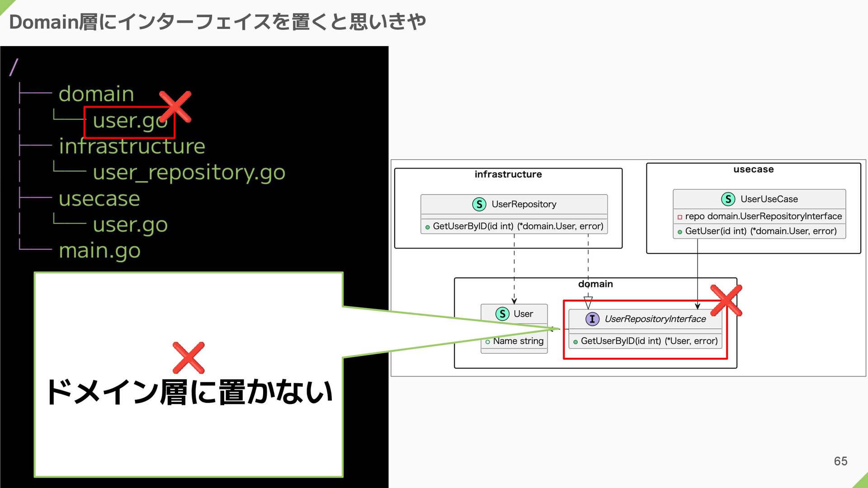
Task: Click the S struct icon of User
Action: click(x=502, y=314)
